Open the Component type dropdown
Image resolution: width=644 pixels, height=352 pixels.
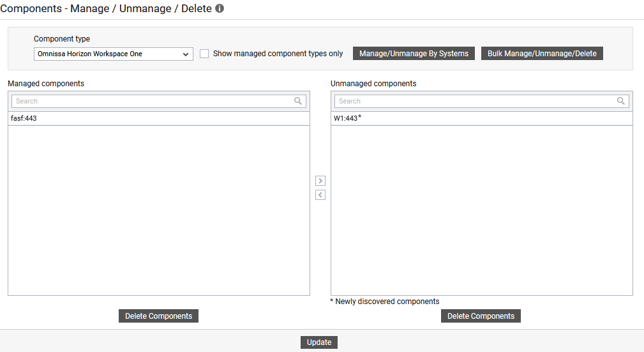click(114, 54)
